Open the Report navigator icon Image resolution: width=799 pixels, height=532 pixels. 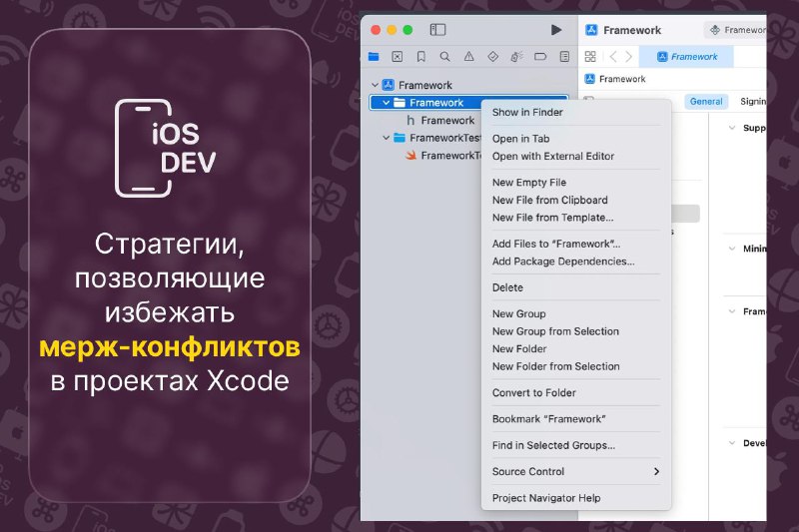click(564, 57)
